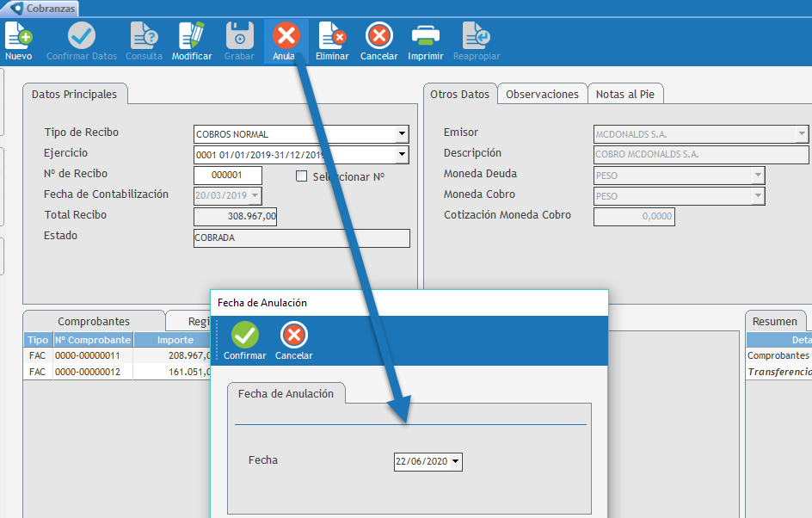Click the Nuevo toolbar icon
This screenshot has height=518, width=812.
(x=18, y=38)
